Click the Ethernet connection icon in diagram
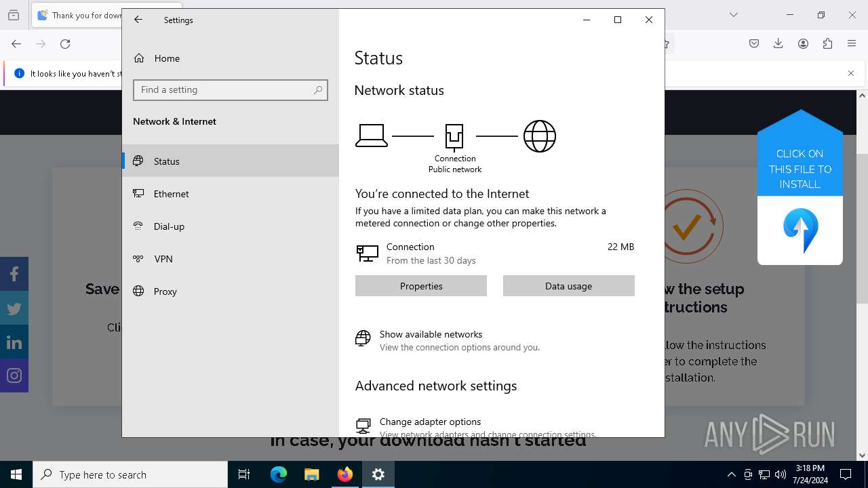 [x=454, y=137]
